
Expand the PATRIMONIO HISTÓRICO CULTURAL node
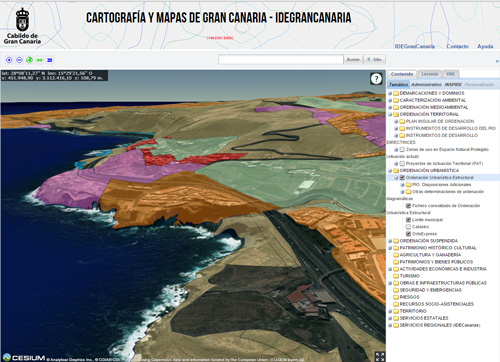[390, 248]
